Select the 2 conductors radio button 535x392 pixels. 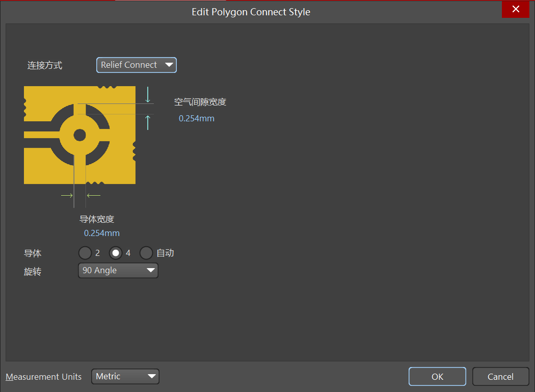(85, 253)
